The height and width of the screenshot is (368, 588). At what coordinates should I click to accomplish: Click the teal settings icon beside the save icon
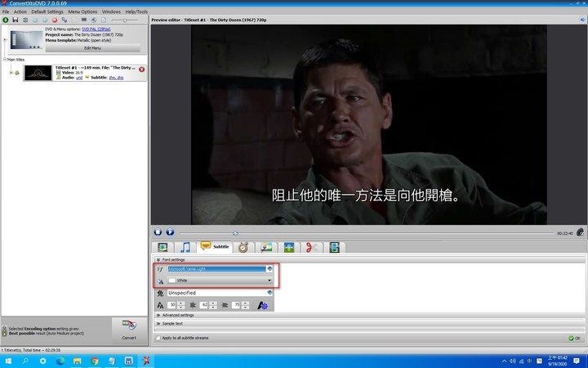click(x=25, y=20)
